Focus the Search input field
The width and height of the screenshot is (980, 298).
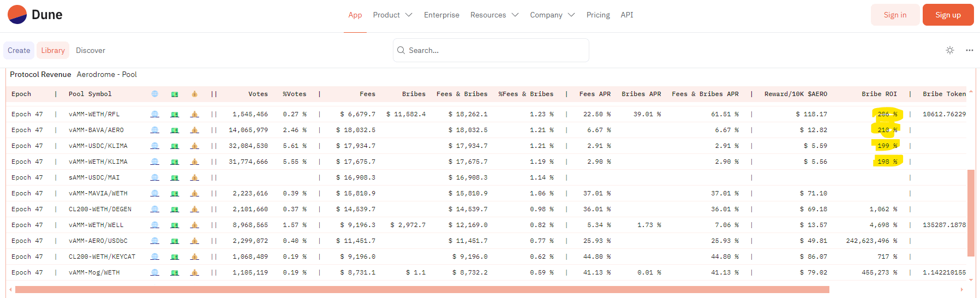(x=491, y=50)
